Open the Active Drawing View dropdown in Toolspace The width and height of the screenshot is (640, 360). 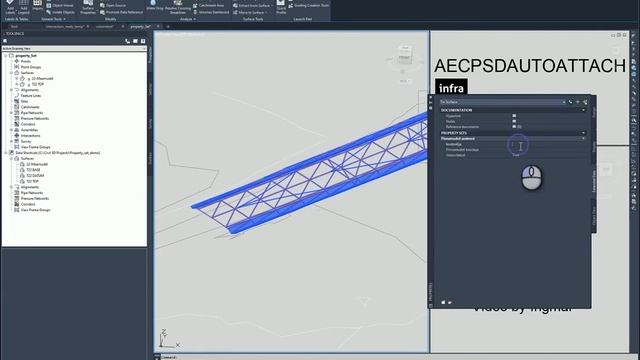(74, 49)
